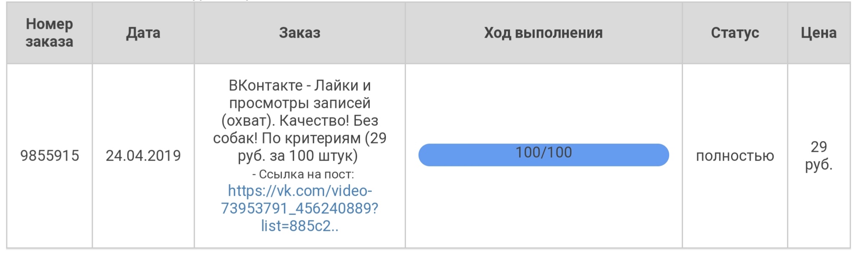The image size is (868, 263).
Task: Click the "просмотры записей" text line
Action: 299,103
